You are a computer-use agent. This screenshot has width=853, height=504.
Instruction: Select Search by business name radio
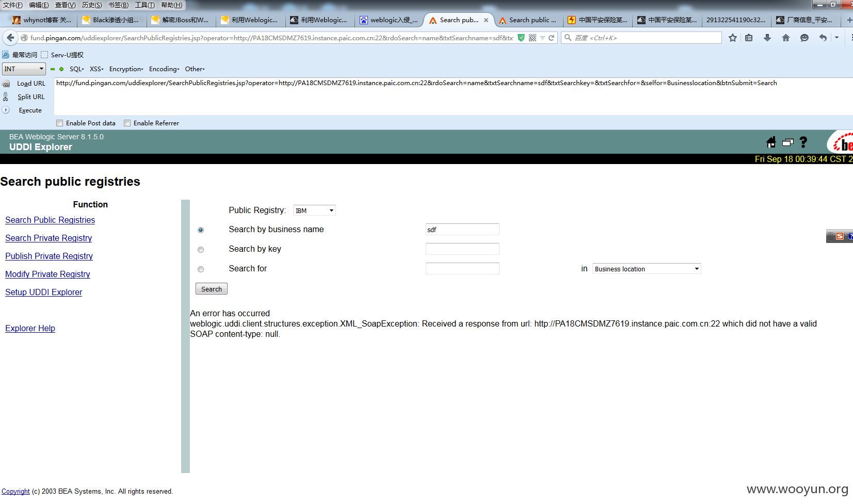(201, 230)
